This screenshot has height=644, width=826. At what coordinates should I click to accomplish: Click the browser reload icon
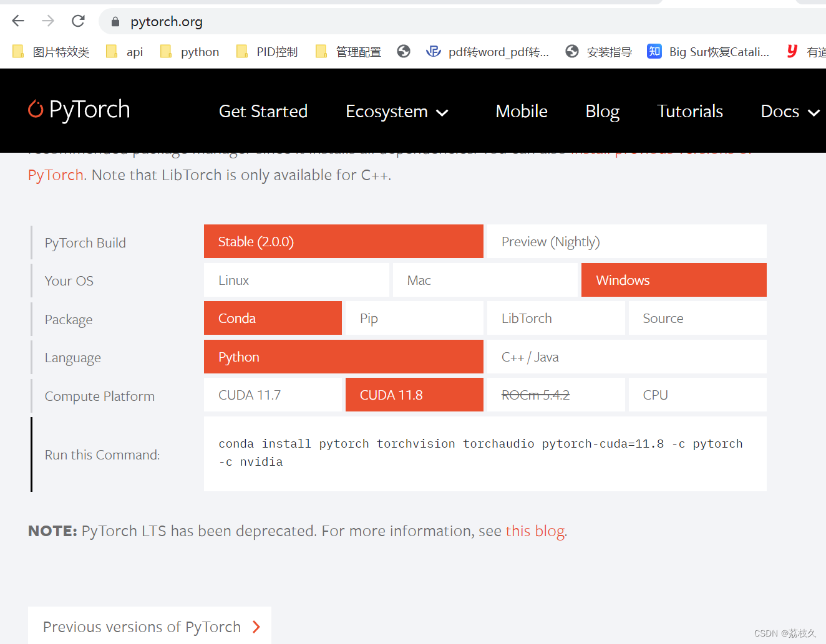click(x=78, y=21)
